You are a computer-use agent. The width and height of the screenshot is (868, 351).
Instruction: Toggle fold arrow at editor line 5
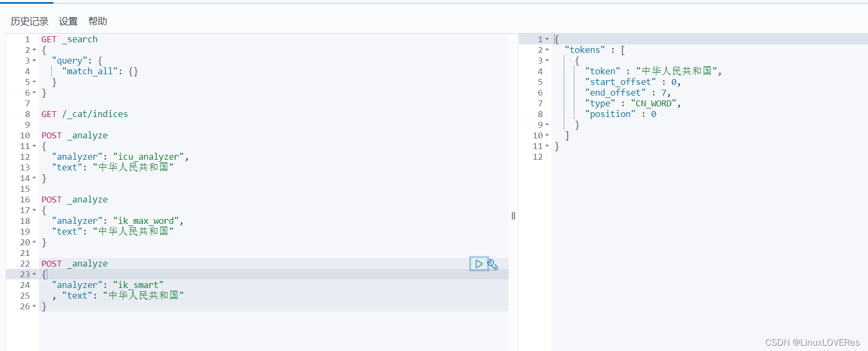point(34,82)
